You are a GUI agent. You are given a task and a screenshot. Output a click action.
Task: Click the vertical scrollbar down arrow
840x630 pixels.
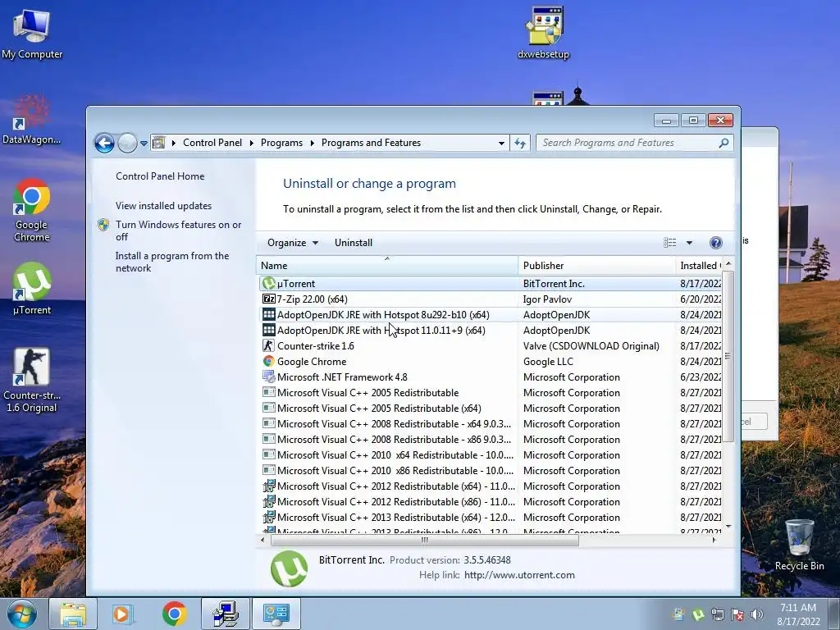click(728, 527)
